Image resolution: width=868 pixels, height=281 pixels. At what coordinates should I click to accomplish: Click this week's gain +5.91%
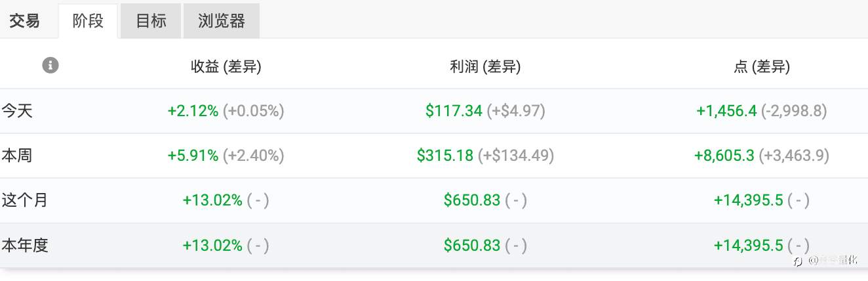193,156
